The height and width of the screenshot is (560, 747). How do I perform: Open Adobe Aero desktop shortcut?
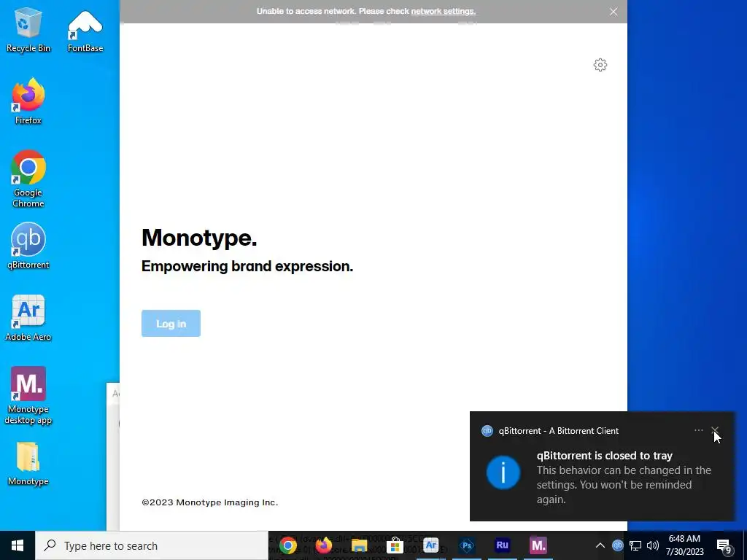coord(28,318)
